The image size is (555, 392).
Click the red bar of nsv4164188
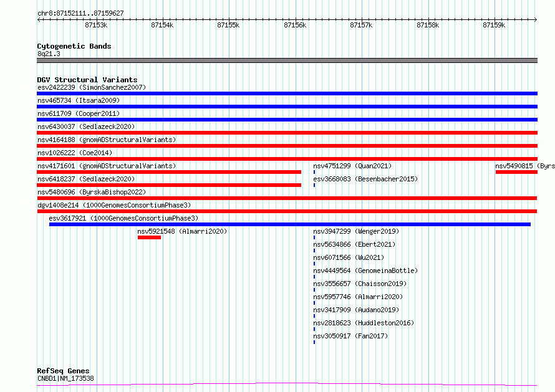287,146
